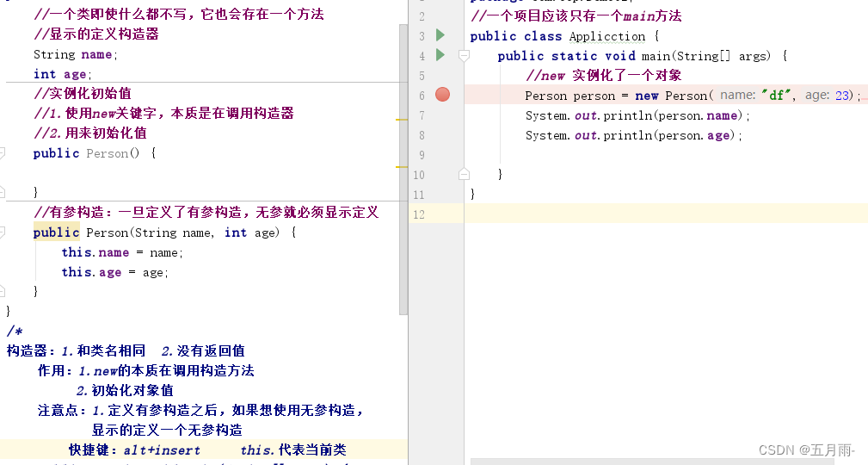Collapse the main method using its fold marker
This screenshot has height=465, width=868.
[x=464, y=55]
